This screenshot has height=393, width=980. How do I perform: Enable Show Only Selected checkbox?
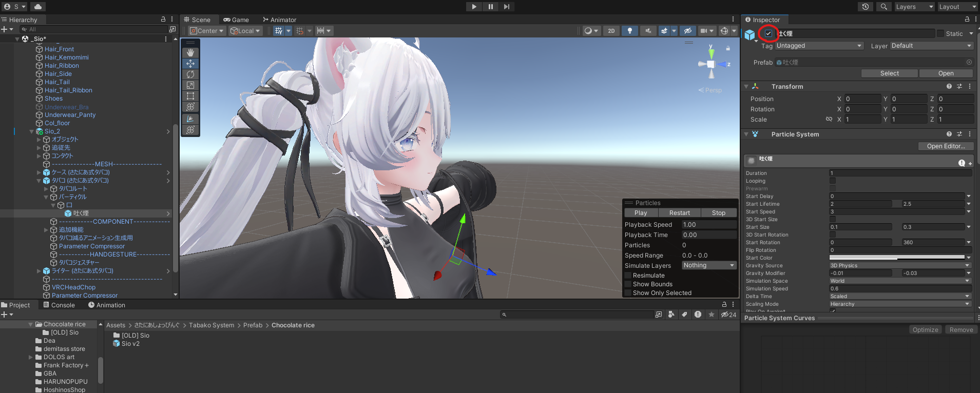pos(628,293)
